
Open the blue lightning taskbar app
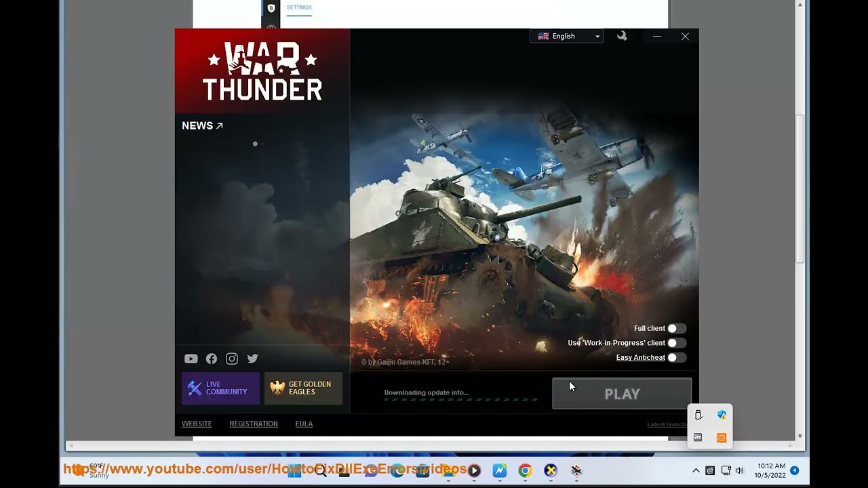pos(500,470)
